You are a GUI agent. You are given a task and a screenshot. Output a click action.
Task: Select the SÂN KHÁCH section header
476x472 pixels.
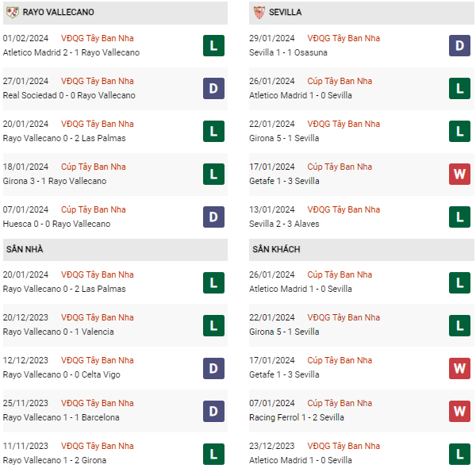click(276, 249)
